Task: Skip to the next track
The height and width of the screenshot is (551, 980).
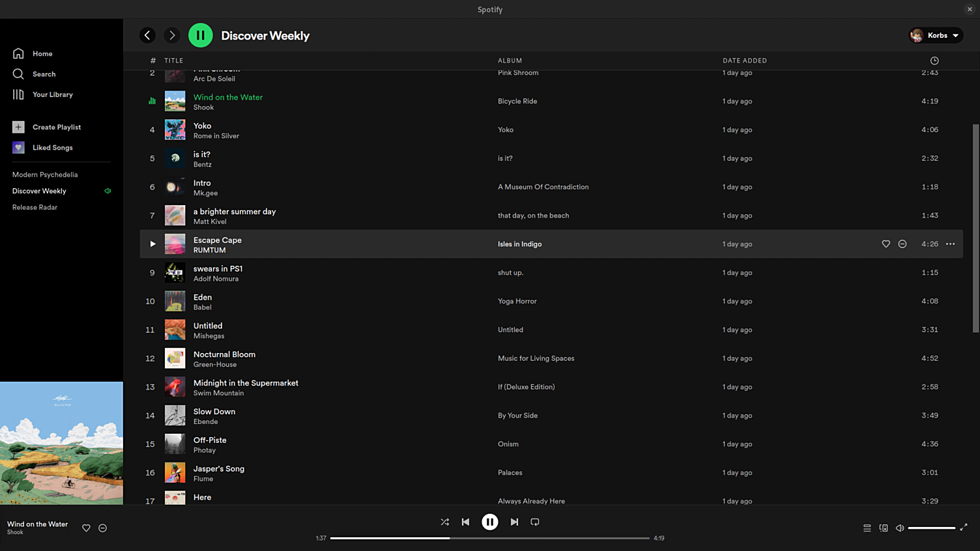Action: pyautogui.click(x=514, y=522)
